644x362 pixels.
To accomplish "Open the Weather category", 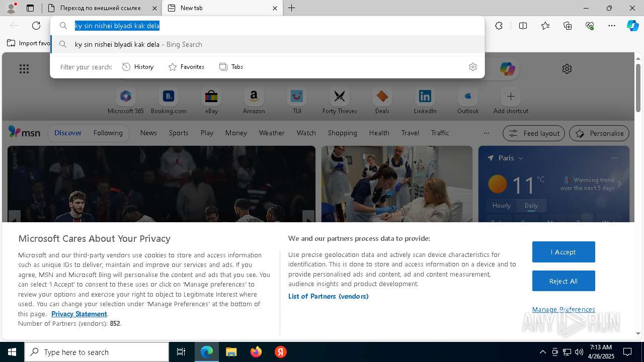I will (272, 133).
